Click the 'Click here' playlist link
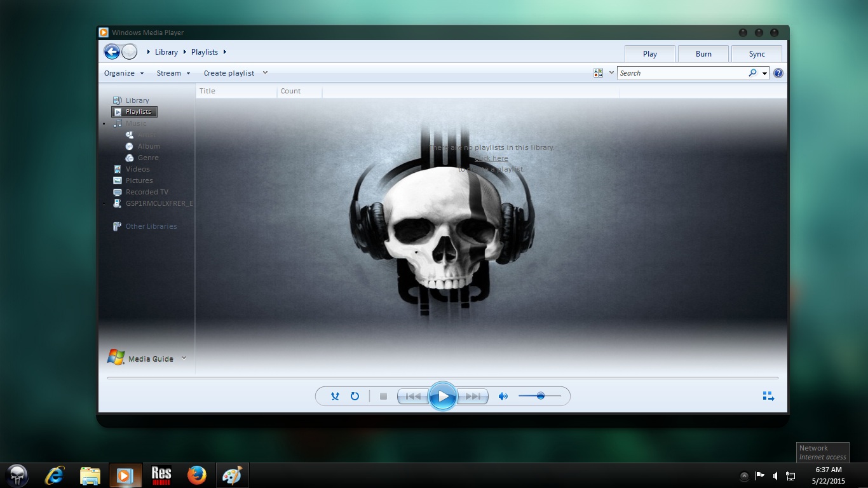The height and width of the screenshot is (488, 868). pos(491,158)
